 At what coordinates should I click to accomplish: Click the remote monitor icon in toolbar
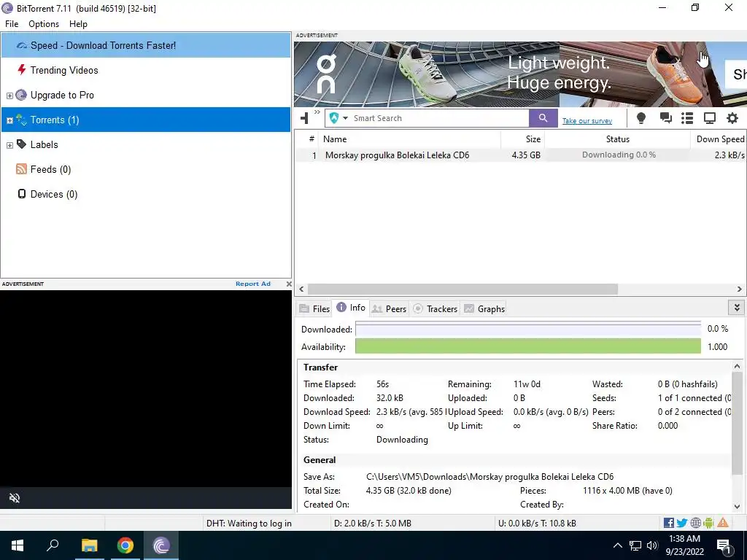pos(709,118)
